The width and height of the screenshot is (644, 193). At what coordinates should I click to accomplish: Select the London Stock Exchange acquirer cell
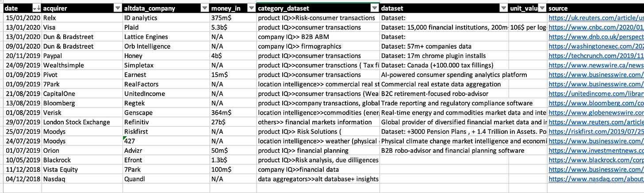coord(82,122)
